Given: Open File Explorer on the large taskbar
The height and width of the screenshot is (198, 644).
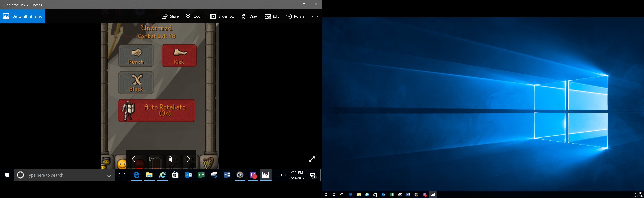Looking at the screenshot, I should click(x=149, y=175).
